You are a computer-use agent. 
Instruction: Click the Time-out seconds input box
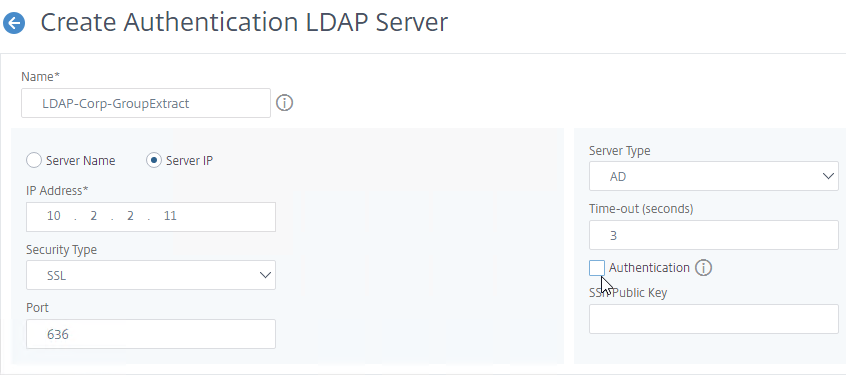tap(714, 235)
